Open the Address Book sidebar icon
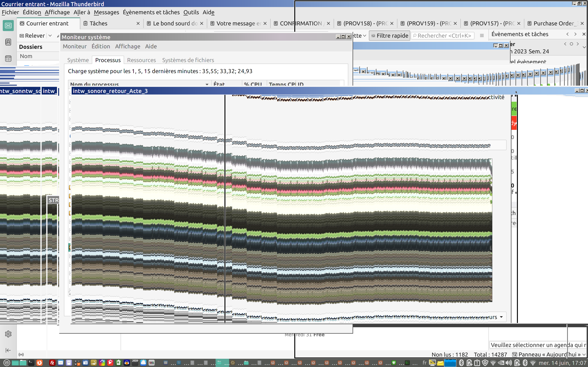 click(8, 42)
